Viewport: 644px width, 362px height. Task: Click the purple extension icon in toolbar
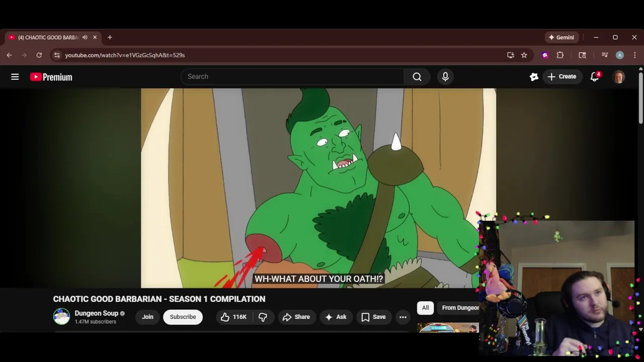click(x=545, y=55)
